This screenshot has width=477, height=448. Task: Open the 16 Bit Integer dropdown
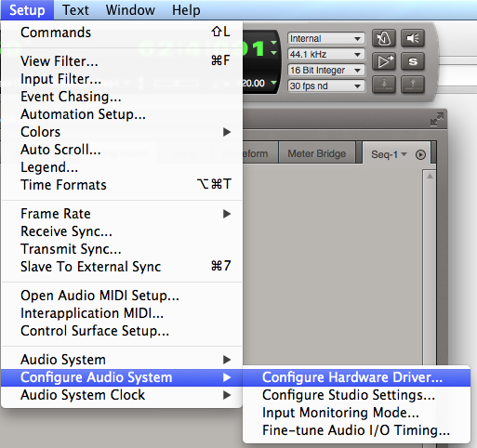(326, 70)
